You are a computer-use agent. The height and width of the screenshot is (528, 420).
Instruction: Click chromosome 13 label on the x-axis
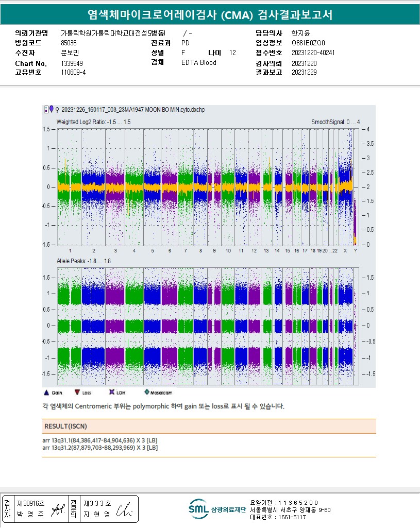[x=266, y=250]
